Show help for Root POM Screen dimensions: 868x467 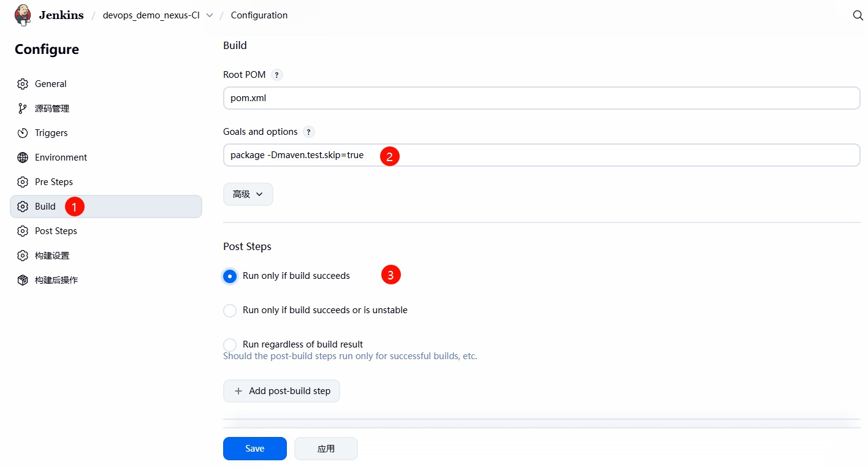click(x=277, y=75)
